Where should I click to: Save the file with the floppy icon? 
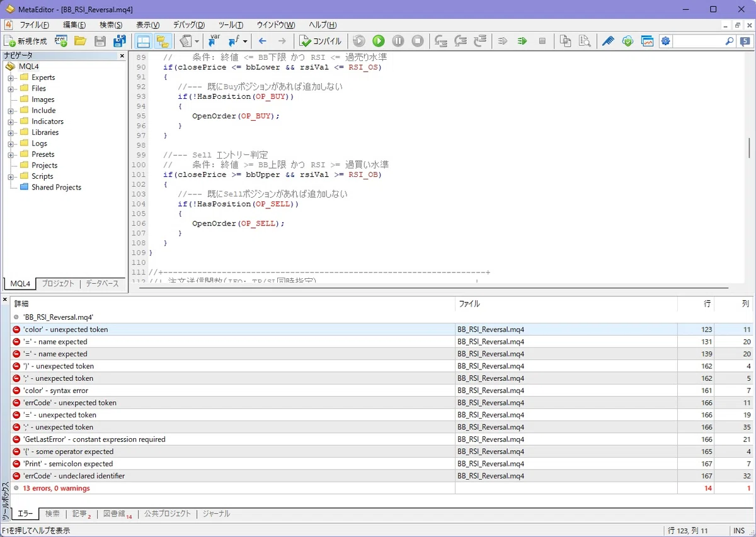pos(100,41)
